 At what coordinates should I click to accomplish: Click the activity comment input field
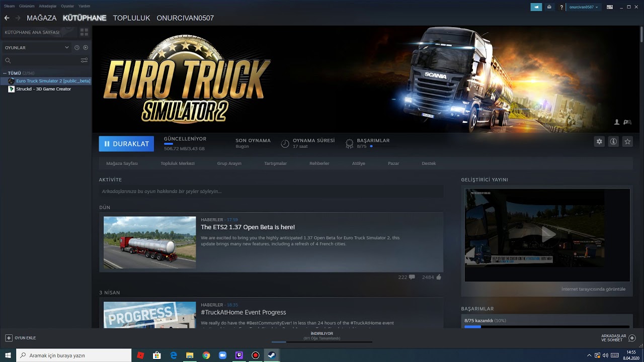tap(271, 192)
